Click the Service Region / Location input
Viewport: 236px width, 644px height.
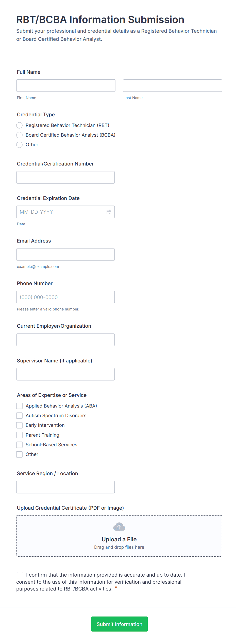point(65,487)
